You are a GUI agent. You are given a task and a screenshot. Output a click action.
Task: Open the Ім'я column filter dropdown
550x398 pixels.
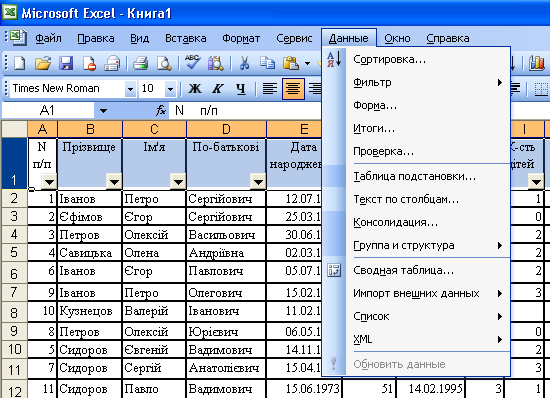tap(178, 182)
